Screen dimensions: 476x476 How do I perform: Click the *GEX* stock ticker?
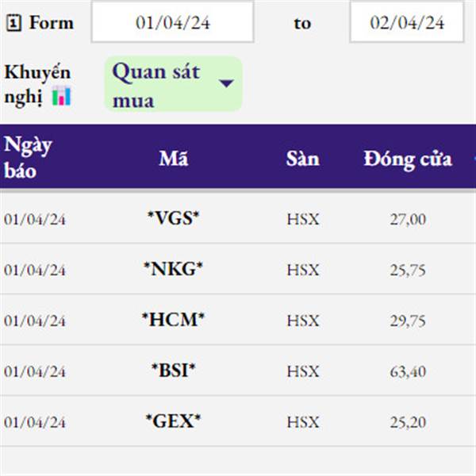pyautogui.click(x=173, y=421)
